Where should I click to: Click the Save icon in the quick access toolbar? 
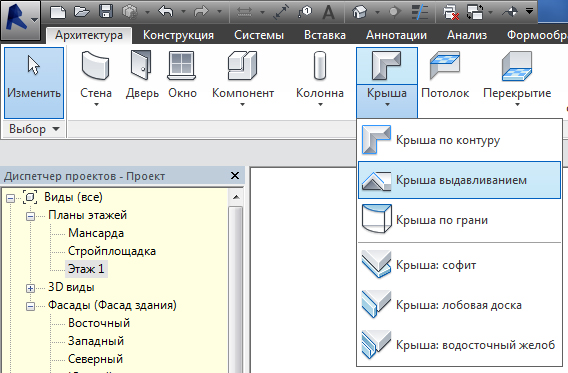106,12
